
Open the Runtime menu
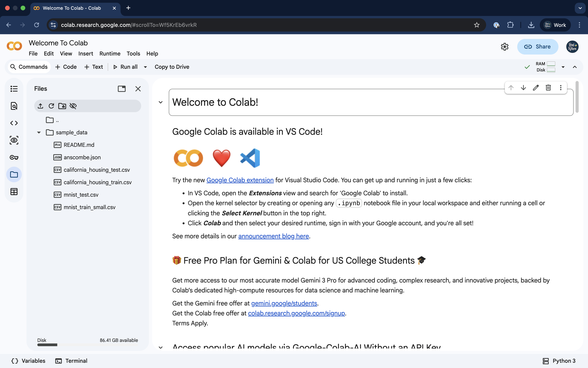point(110,54)
